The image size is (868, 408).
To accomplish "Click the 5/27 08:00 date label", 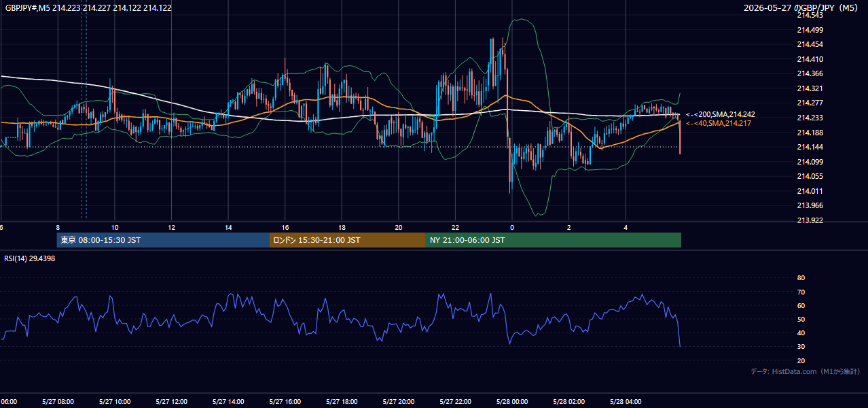I will (58, 402).
